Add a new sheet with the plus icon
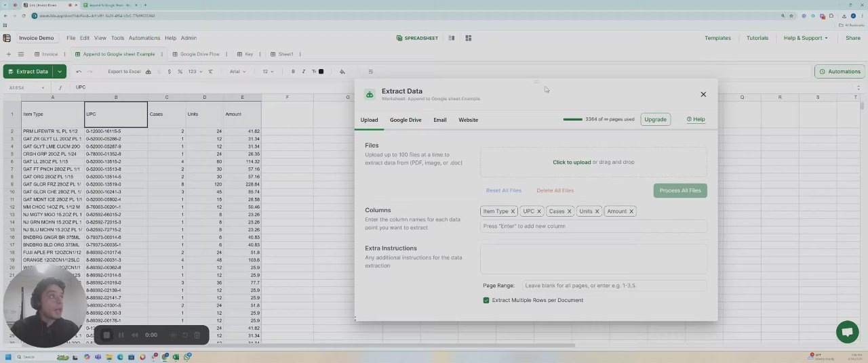Viewport: 868px width, 363px height. (x=8, y=54)
